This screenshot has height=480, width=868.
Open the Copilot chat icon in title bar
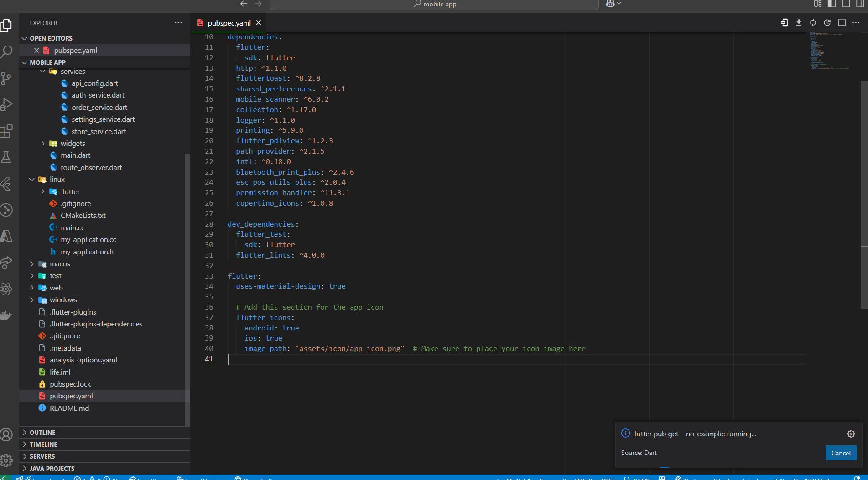[610, 4]
